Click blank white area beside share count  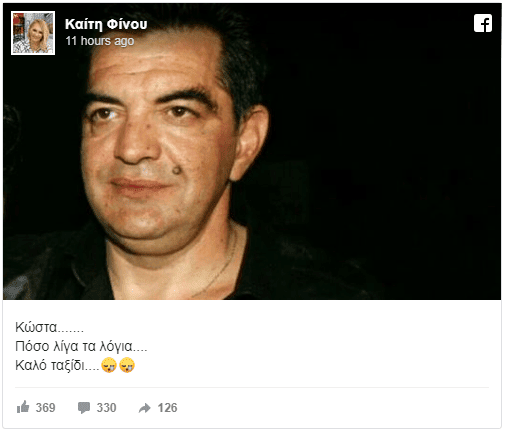333,407
